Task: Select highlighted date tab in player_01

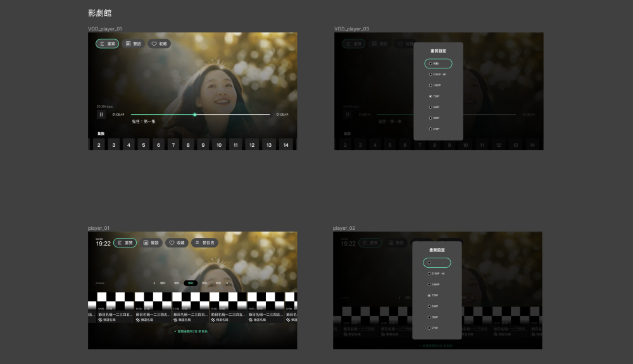Action: (191, 283)
